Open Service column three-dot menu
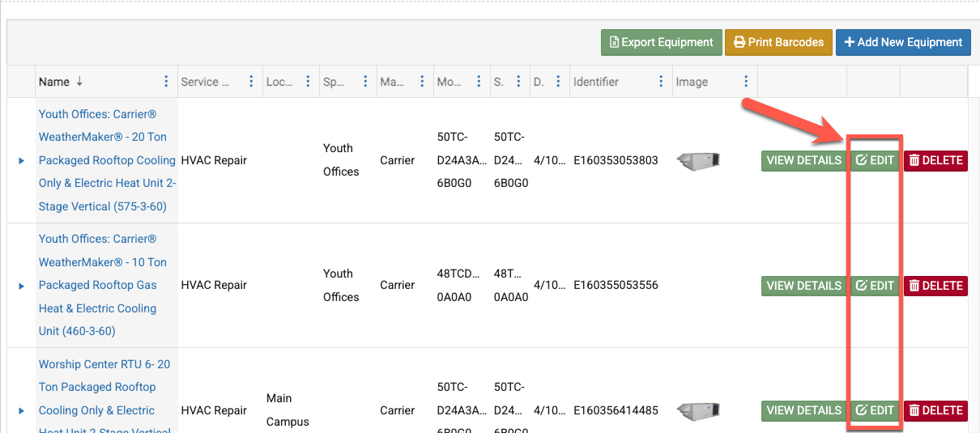Viewport: 980px width, 433px height. click(x=252, y=82)
